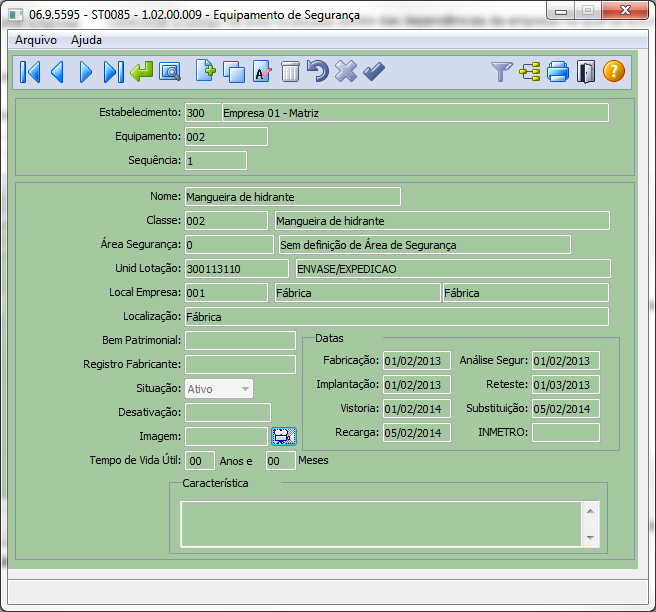Screen dimensions: 656x612
Task: Click the Localização field
Action: pyautogui.click(x=397, y=317)
